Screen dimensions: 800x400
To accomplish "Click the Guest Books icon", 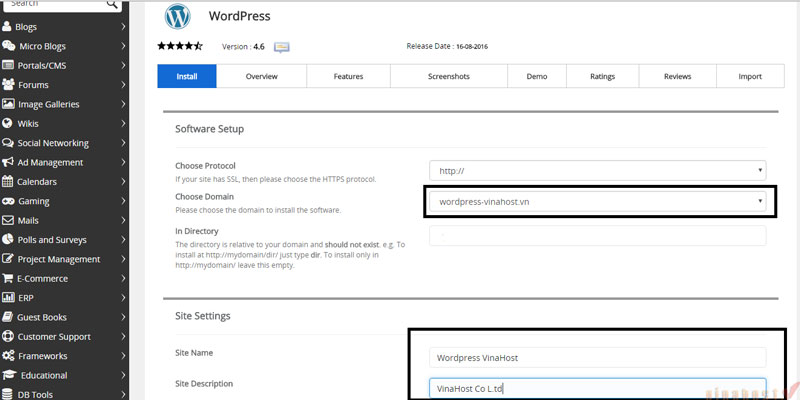I will click(x=7, y=317).
